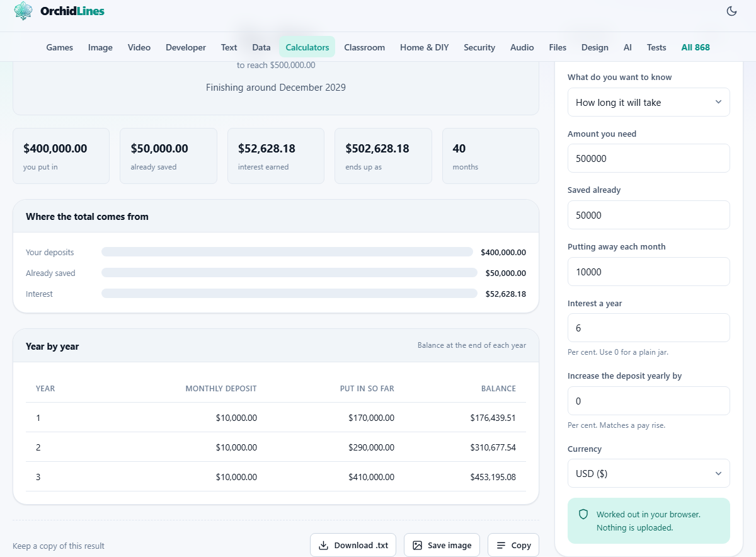This screenshot has height=557, width=756.
Task: Click the $170,000.00 put-in cell
Action: [371, 418]
